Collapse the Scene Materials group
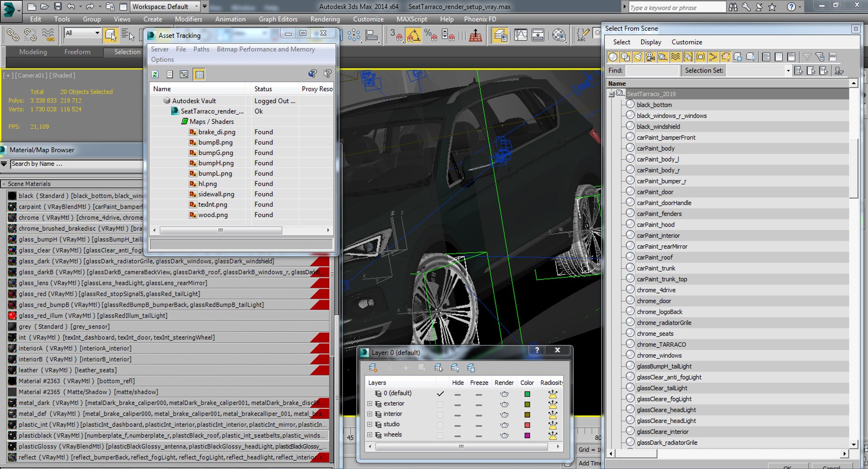Image resolution: width=868 pixels, height=469 pixels. coord(4,184)
